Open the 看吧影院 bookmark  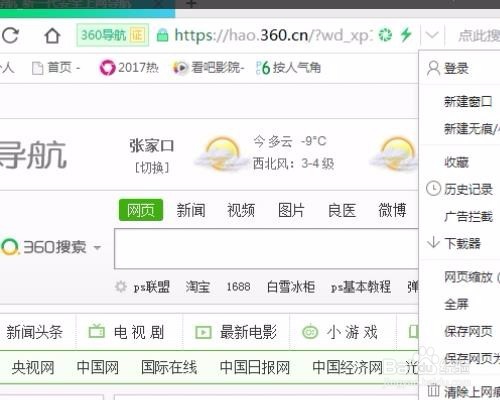[x=209, y=68]
